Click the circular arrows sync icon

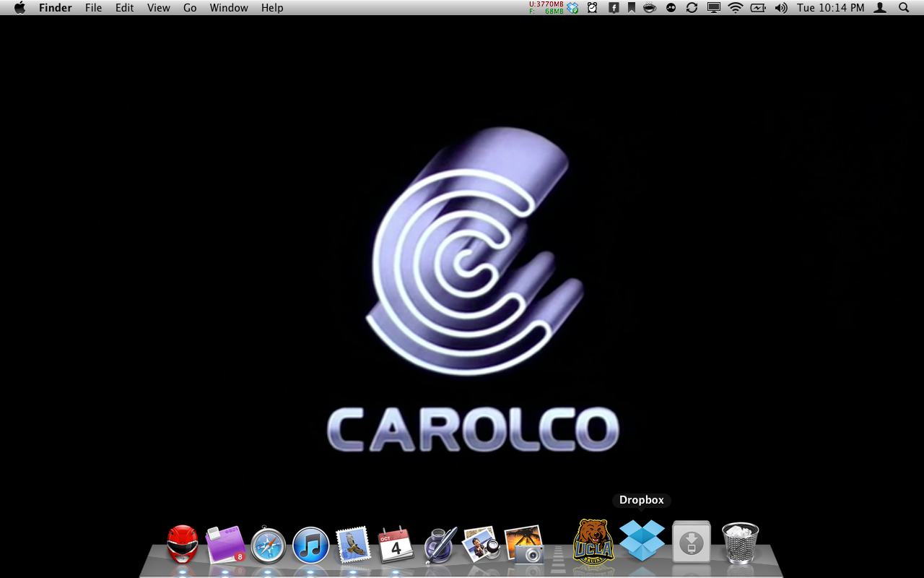(692, 8)
